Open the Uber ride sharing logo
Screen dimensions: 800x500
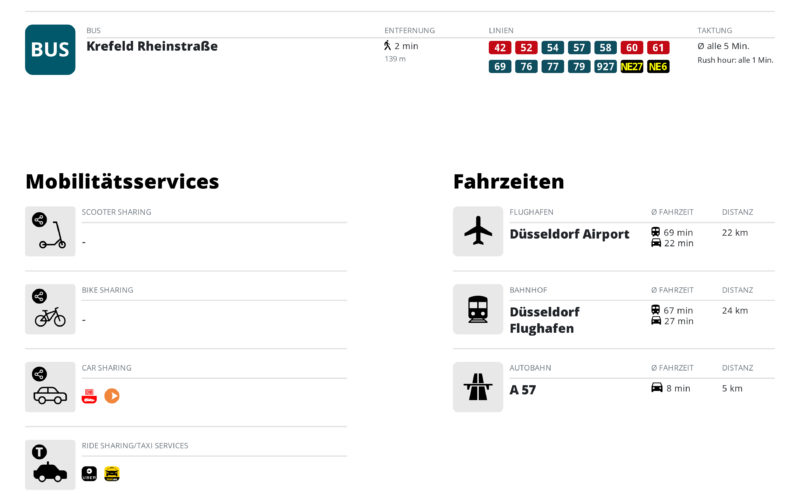tap(89, 474)
